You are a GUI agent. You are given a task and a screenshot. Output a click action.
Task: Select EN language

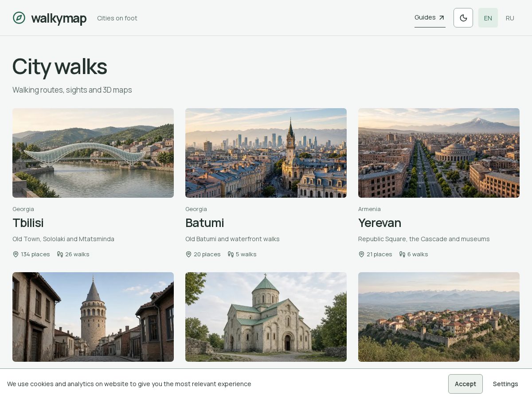488,18
